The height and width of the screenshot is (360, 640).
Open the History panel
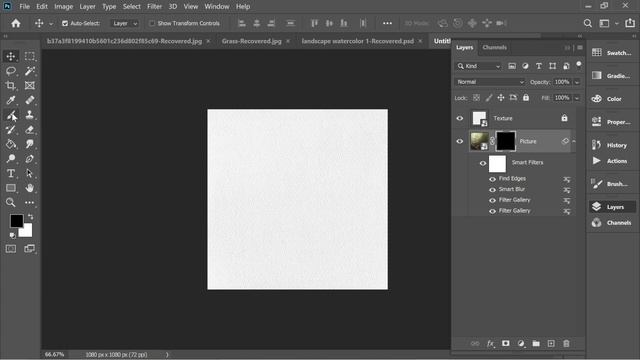click(611, 145)
